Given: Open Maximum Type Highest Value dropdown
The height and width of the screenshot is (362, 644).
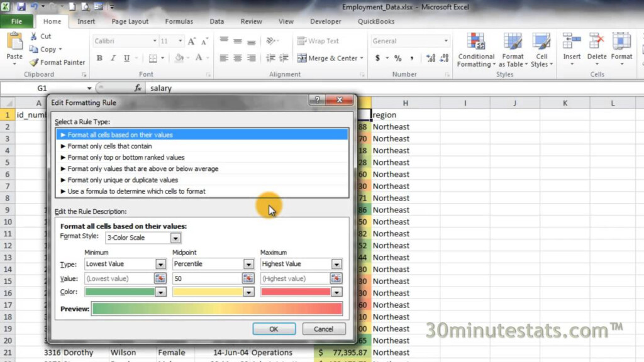Looking at the screenshot, I should [336, 265].
